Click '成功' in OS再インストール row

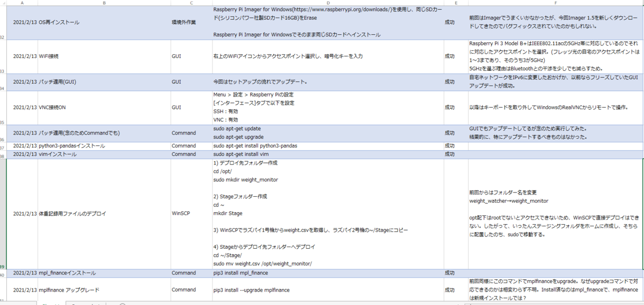pyautogui.click(x=456, y=23)
